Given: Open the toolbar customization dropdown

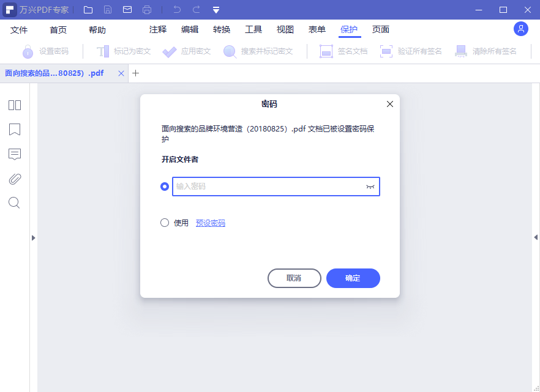Looking at the screenshot, I should pos(216,9).
